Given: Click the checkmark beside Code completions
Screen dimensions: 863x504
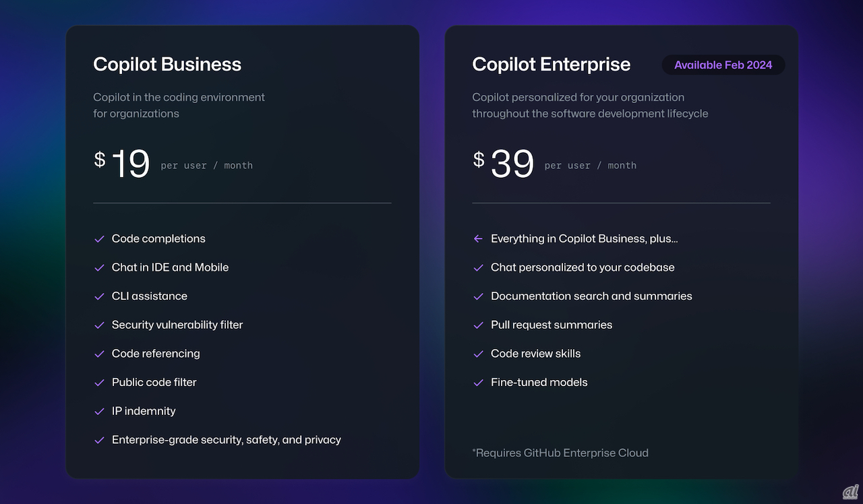Looking at the screenshot, I should pyautogui.click(x=99, y=239).
